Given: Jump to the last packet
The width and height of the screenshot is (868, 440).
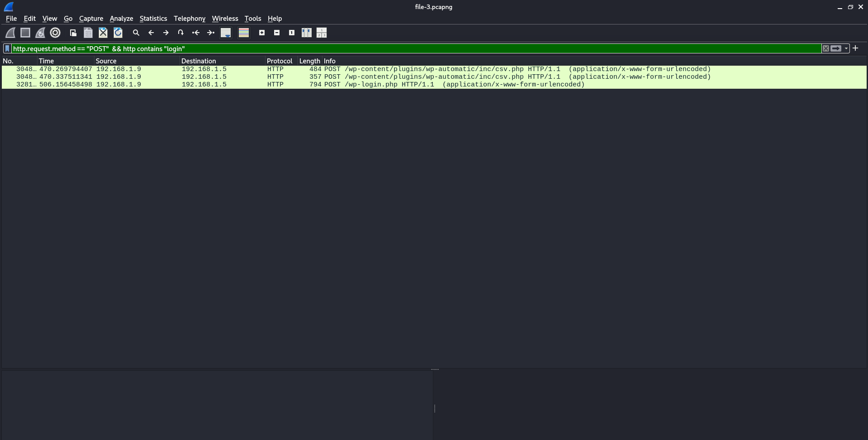Looking at the screenshot, I should tap(211, 33).
